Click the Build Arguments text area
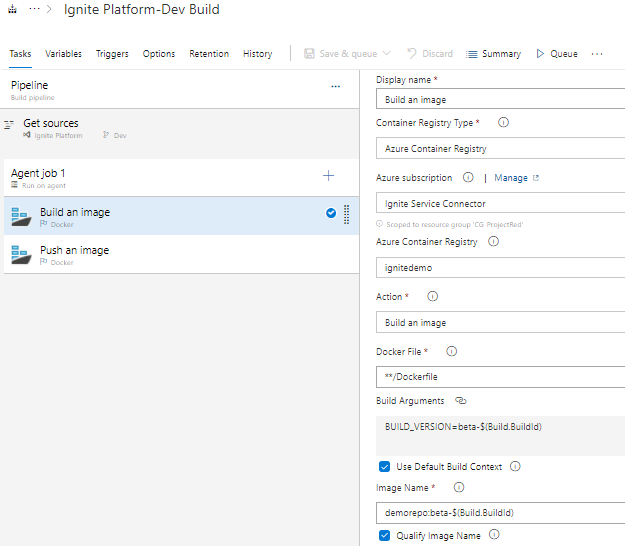 click(x=500, y=436)
